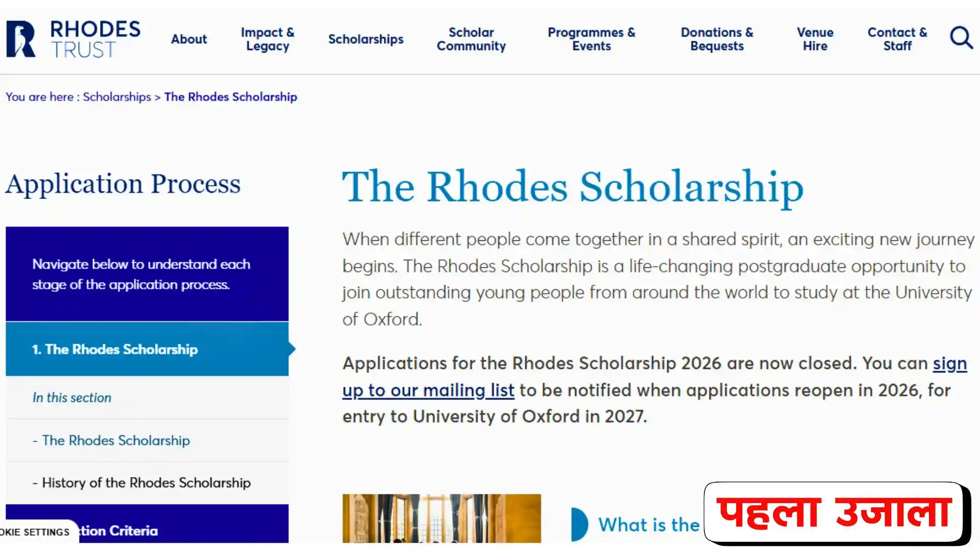
Task: Select Contact & Staff navigation entry
Action: (x=897, y=39)
